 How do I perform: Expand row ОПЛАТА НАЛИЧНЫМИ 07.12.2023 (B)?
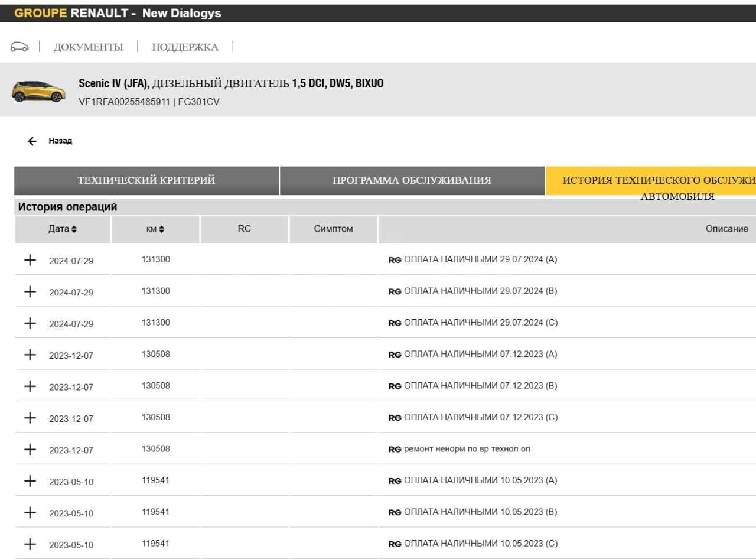tap(30, 386)
